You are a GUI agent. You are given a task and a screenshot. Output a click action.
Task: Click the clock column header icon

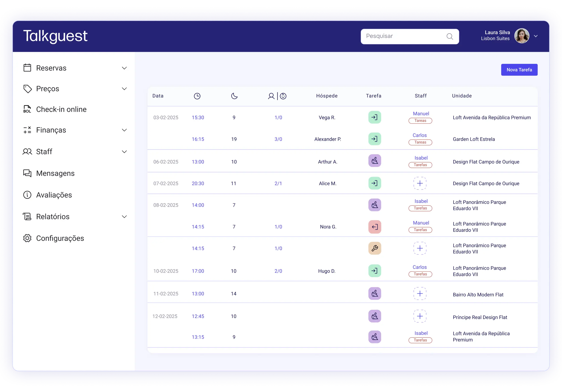(197, 96)
